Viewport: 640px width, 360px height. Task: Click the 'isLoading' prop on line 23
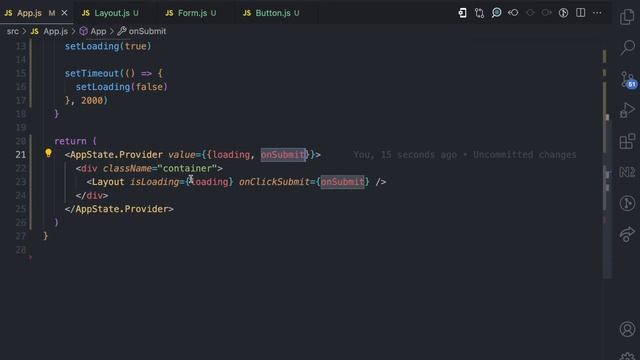point(154,182)
